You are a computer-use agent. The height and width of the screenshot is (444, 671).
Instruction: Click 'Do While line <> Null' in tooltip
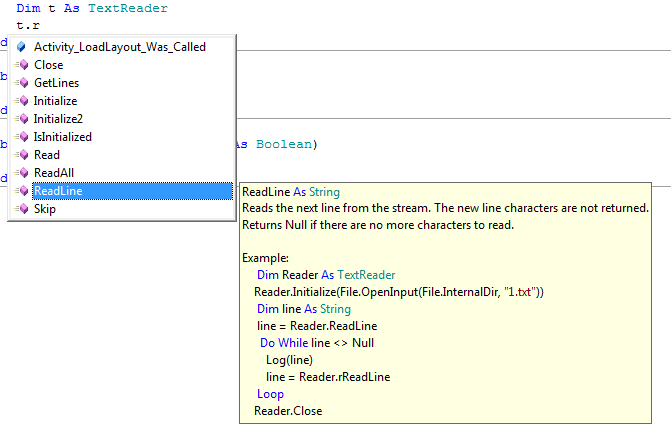(317, 343)
